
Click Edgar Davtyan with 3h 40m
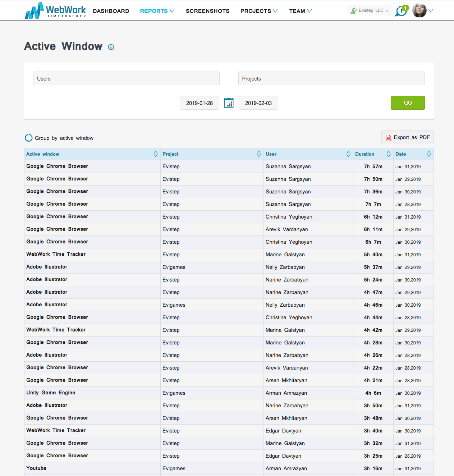[283, 431]
